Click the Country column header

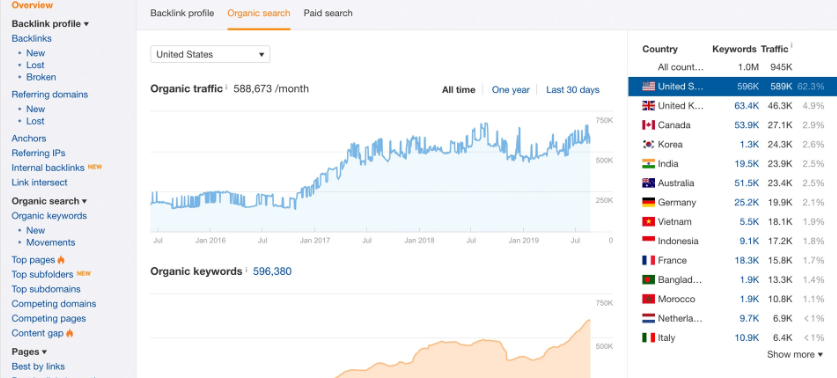pos(660,49)
